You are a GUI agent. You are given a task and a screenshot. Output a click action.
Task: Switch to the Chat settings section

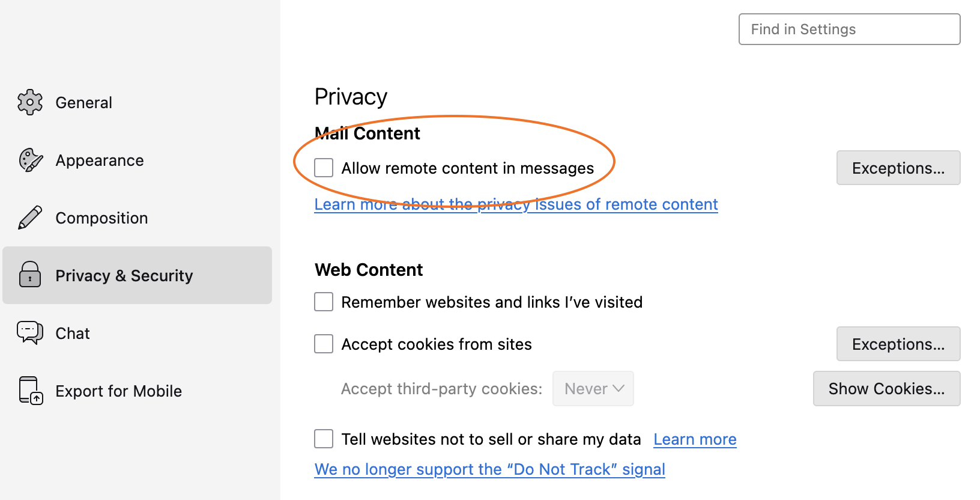click(73, 334)
